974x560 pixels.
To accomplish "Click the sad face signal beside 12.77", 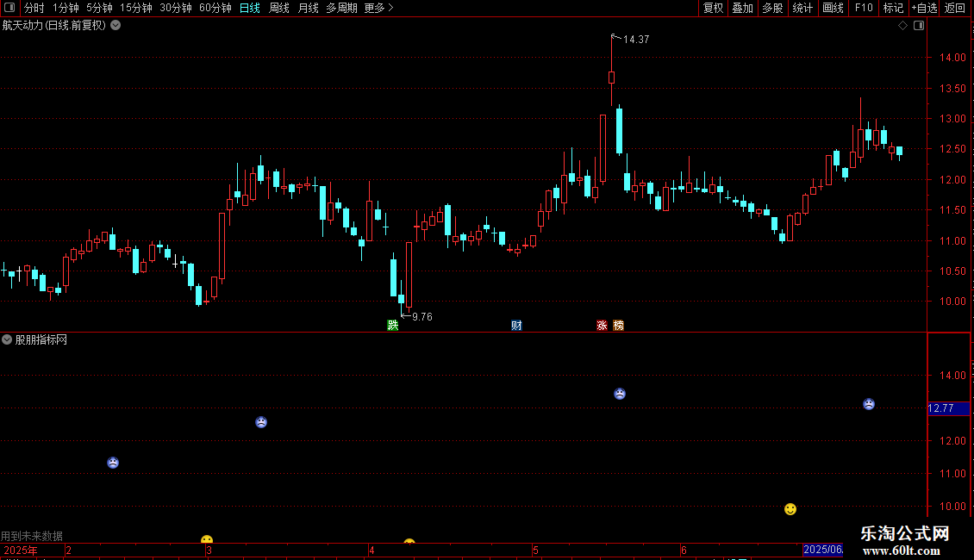I will (x=868, y=404).
